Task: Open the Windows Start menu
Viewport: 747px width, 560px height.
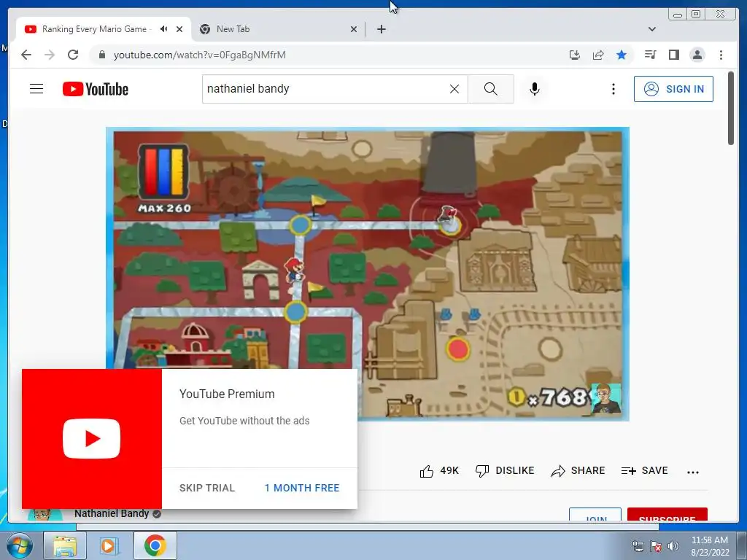Action: coord(19,545)
